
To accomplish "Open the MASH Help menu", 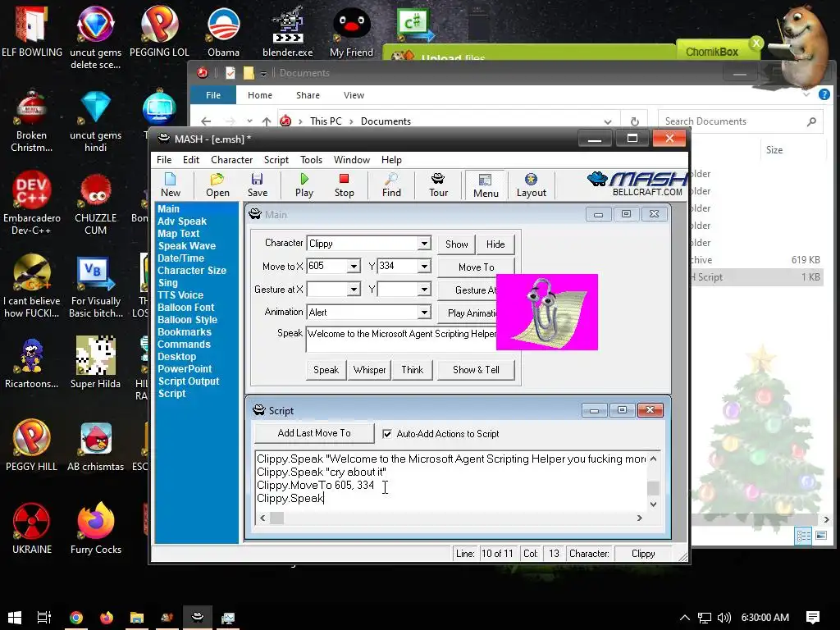I will (x=391, y=160).
